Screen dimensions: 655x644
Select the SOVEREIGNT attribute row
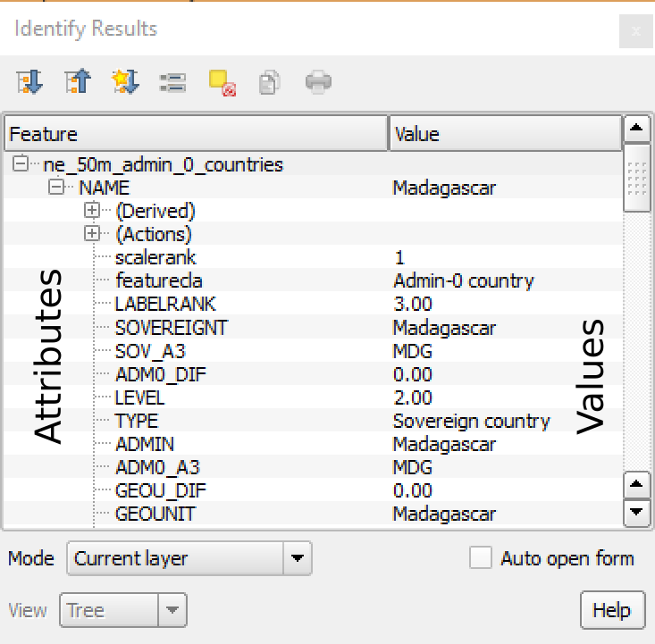click(171, 328)
